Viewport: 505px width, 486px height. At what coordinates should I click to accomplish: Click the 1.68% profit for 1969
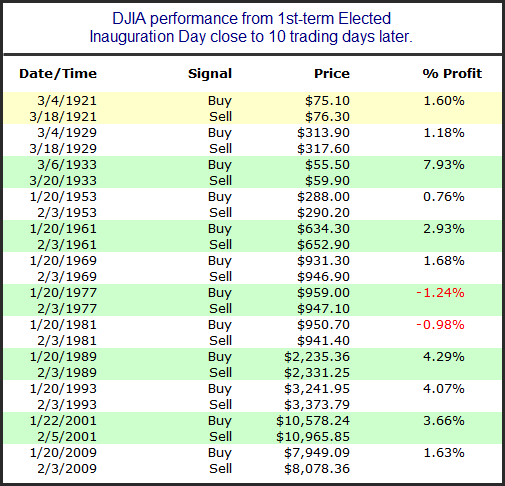point(444,260)
